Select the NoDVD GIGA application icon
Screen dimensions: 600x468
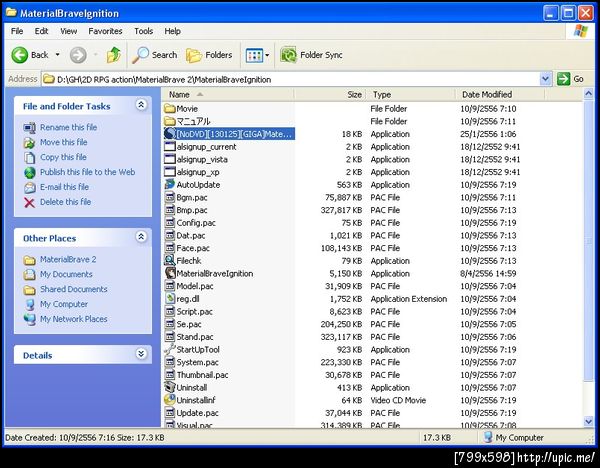[170, 134]
